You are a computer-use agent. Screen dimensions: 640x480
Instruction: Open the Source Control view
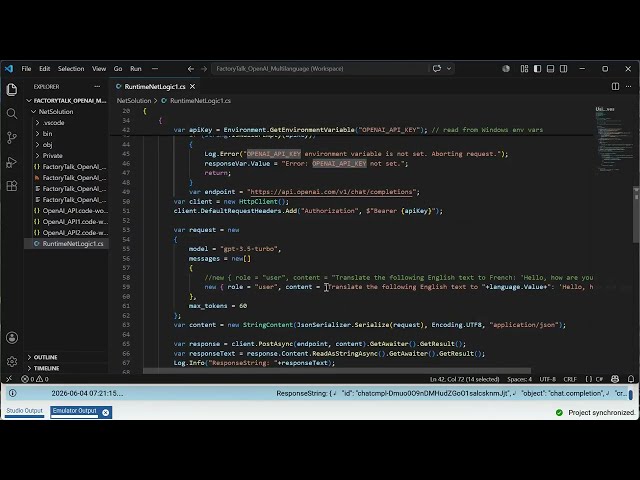point(12,138)
